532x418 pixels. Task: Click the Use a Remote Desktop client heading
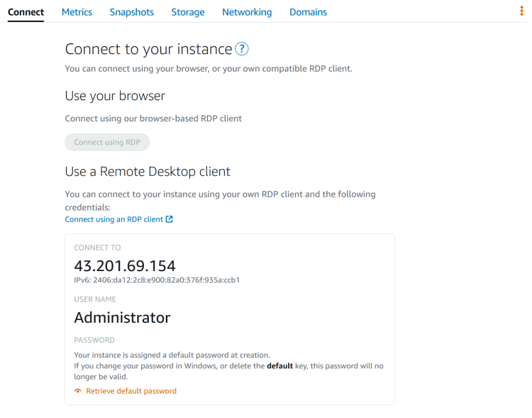click(x=148, y=171)
